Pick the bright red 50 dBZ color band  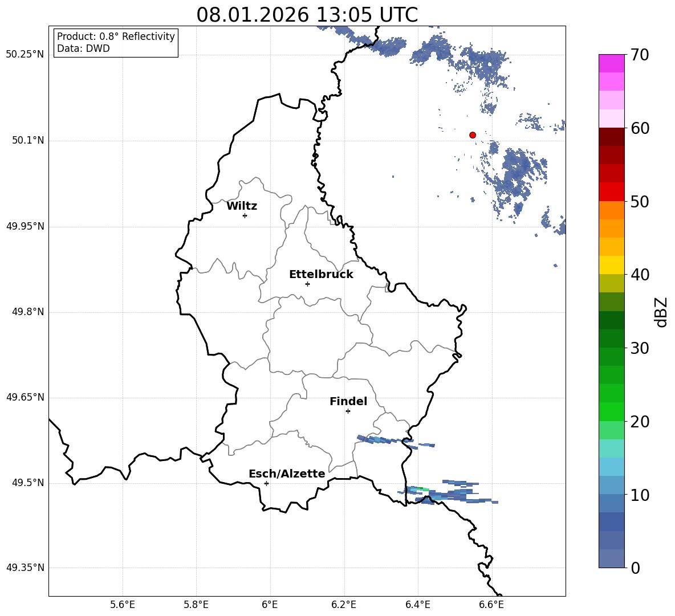click(612, 192)
